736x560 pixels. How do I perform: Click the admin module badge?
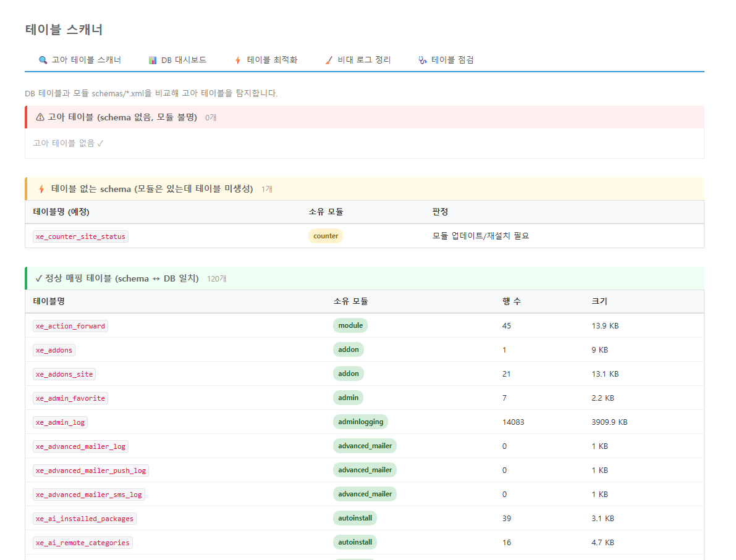pos(349,398)
